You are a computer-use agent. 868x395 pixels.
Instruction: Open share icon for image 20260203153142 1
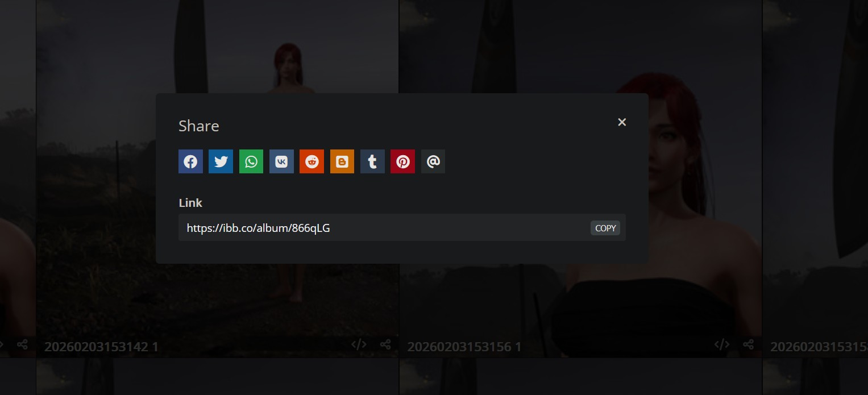click(x=385, y=344)
